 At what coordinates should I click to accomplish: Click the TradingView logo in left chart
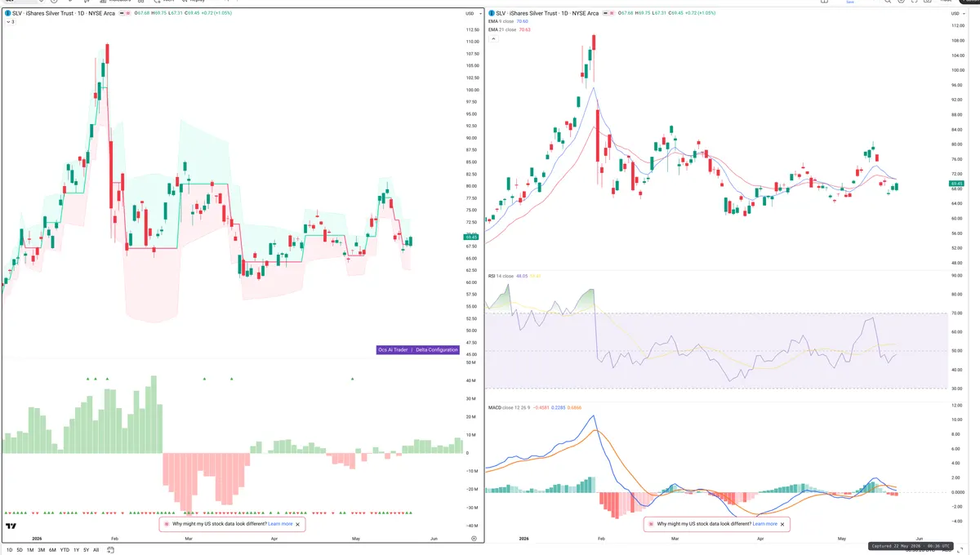pos(12,526)
